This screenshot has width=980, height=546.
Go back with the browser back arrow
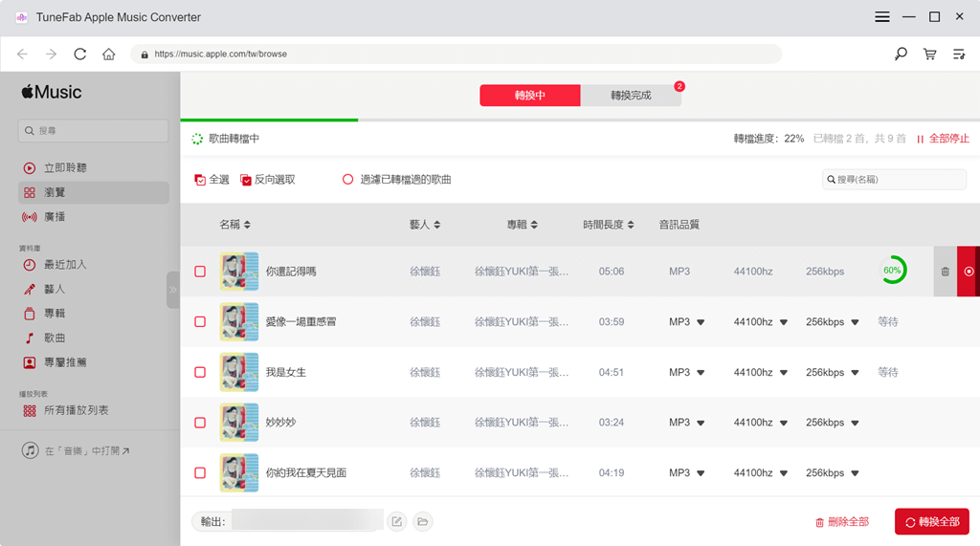tap(23, 55)
